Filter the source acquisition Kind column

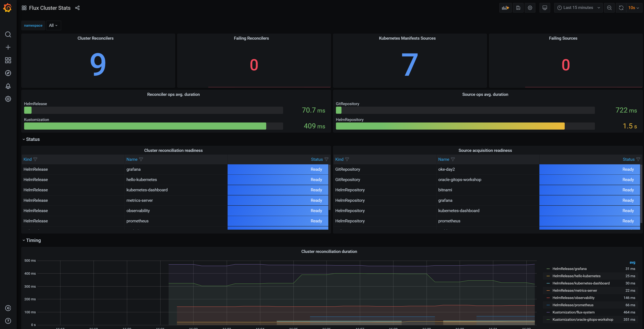347,159
